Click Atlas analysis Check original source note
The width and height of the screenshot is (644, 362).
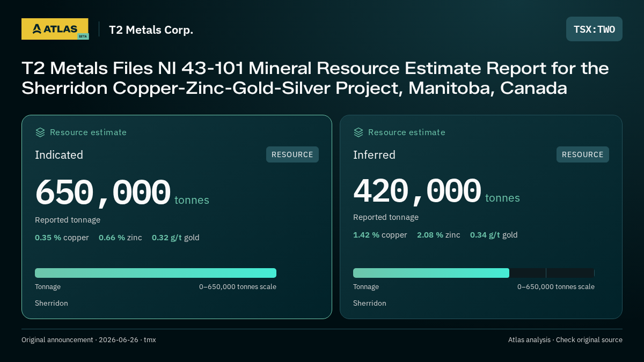(x=565, y=340)
